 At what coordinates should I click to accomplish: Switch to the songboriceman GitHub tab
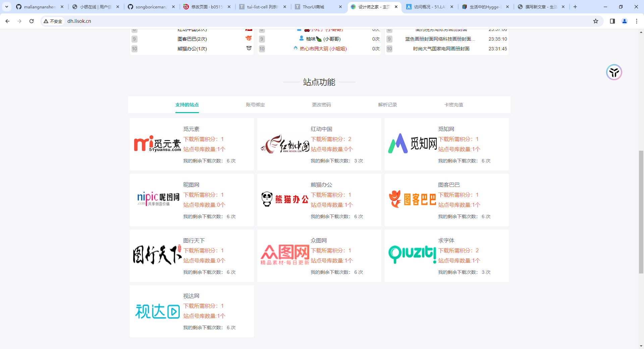[151, 7]
